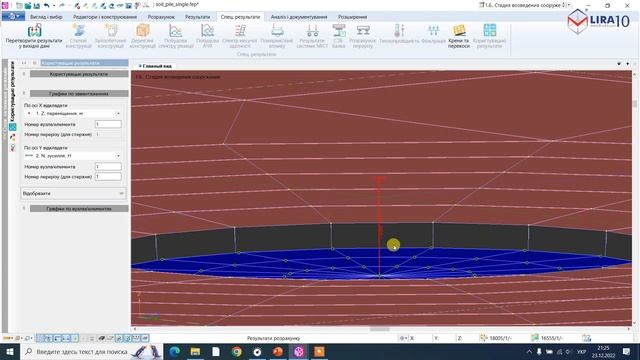Click the horizontal scrollbar thumb under the viewport

click(x=380, y=329)
